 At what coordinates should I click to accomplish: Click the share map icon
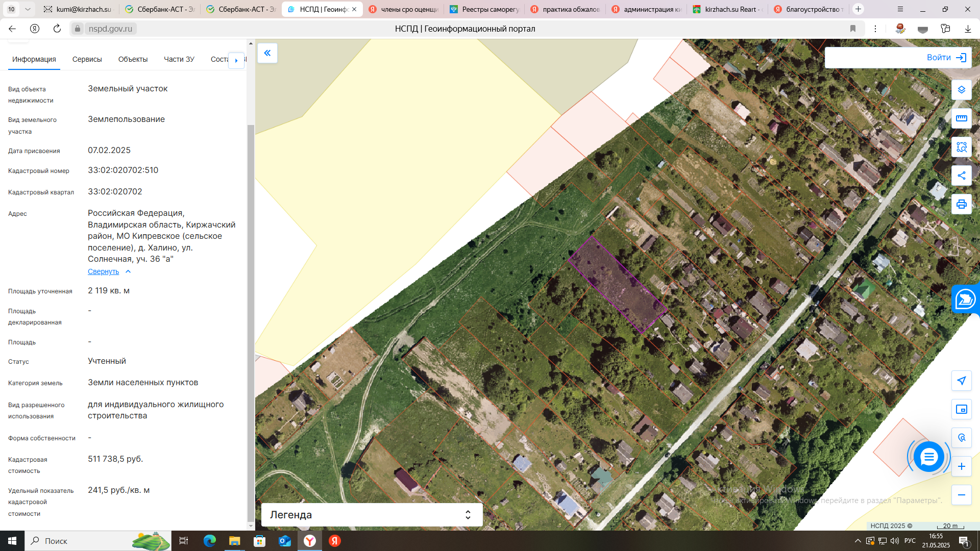click(x=961, y=176)
